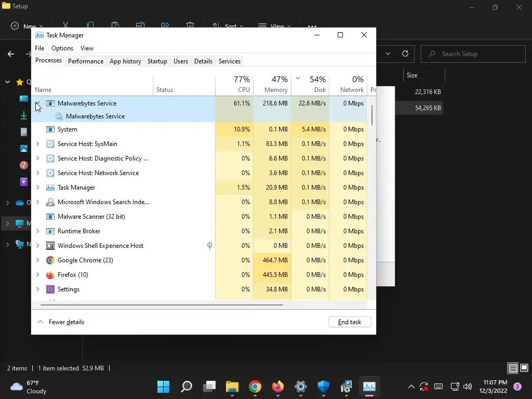Image resolution: width=532 pixels, height=399 pixels.
Task: Open the weather widget showing 67°F
Action: (29, 387)
